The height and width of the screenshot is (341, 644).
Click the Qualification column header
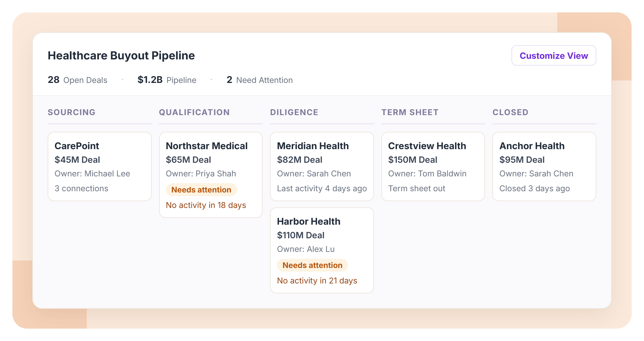194,112
